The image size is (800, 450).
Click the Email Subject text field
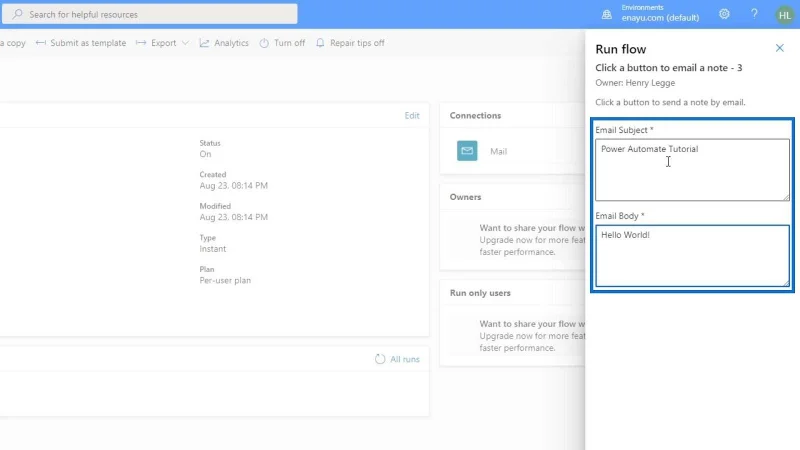[692, 169]
